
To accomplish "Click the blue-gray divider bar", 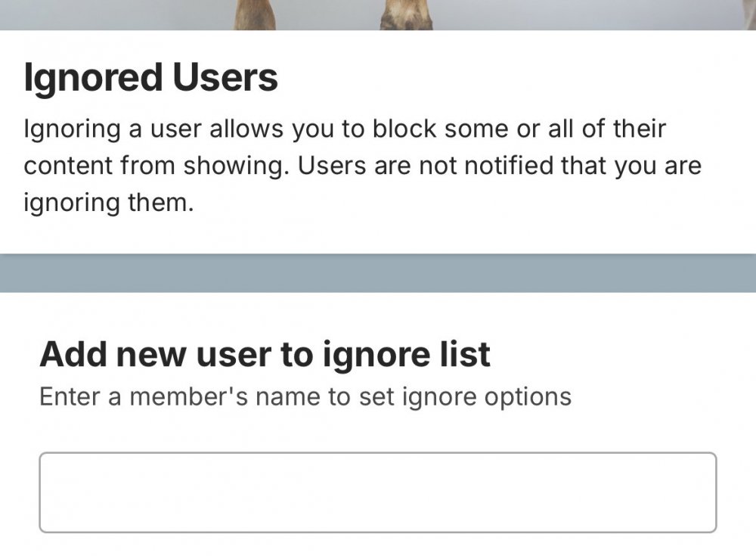I will coord(377,273).
